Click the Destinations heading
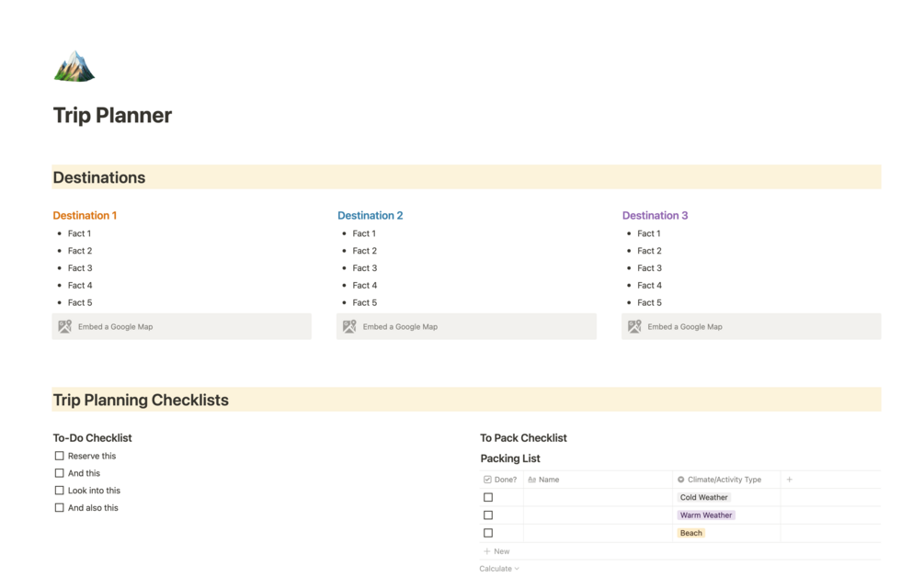This screenshot has height=588, width=924. point(99,177)
